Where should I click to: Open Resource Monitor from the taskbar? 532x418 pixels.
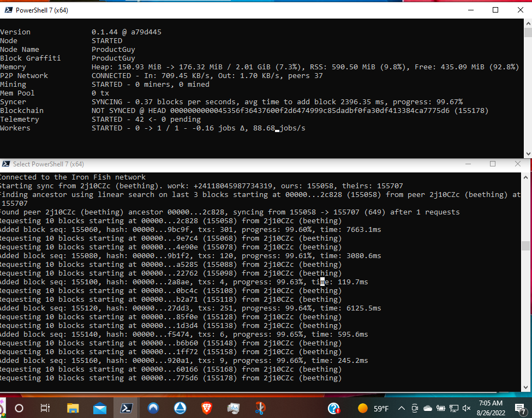[x=233, y=408]
